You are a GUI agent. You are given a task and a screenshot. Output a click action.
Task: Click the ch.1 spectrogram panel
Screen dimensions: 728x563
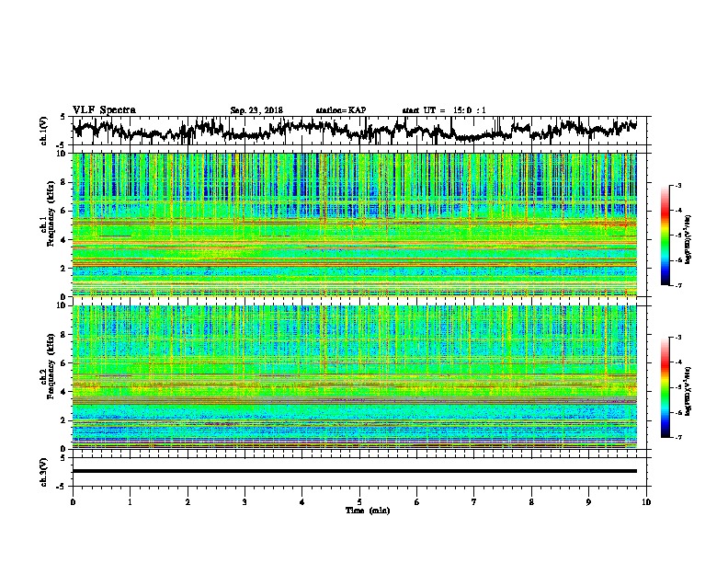click(355, 224)
